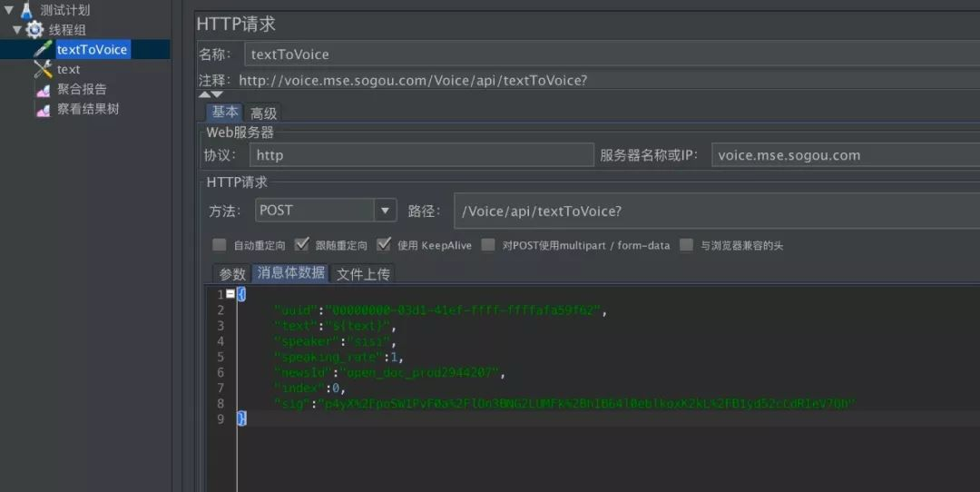980x492 pixels.
Task: Click line number 5 in the gutter
Action: click(x=220, y=357)
